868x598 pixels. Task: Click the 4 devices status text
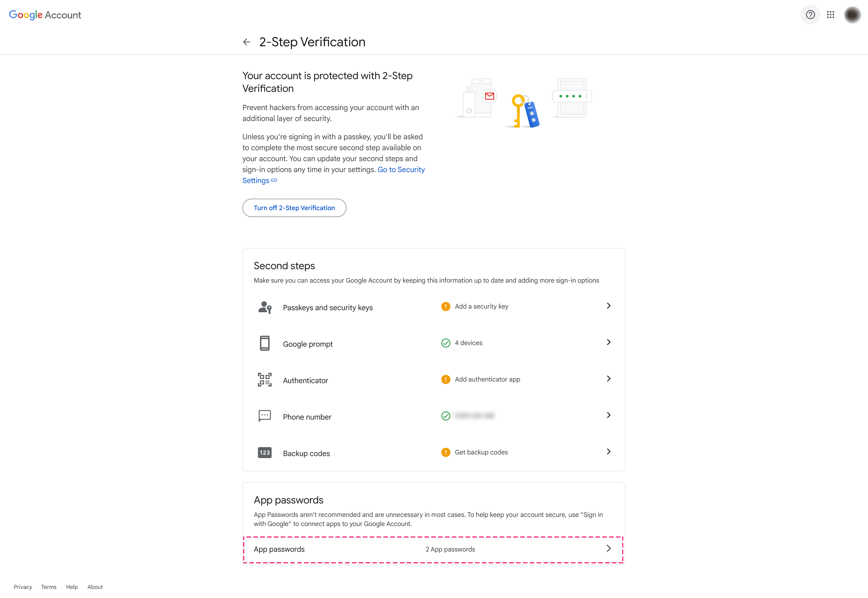(x=468, y=343)
